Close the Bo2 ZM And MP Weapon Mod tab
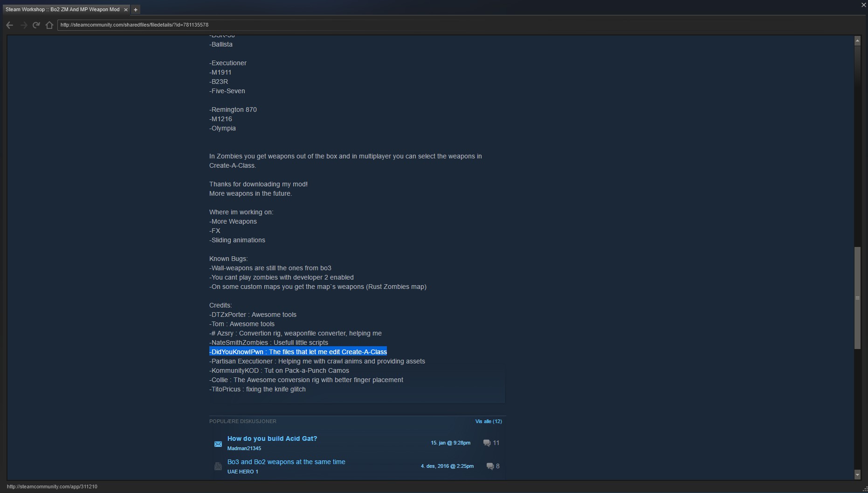The width and height of the screenshot is (868, 493). [x=125, y=9]
